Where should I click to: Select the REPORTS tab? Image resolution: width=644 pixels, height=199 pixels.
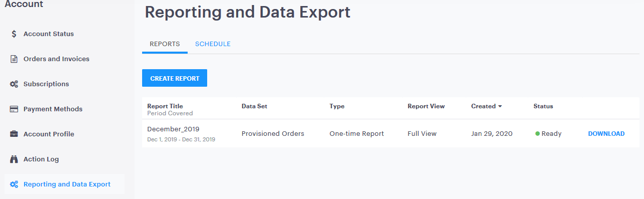[165, 44]
